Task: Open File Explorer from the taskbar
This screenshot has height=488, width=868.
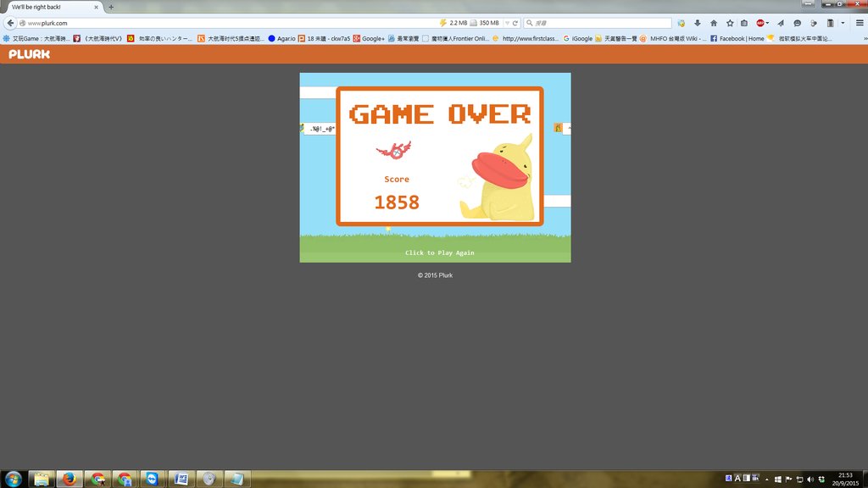Action: (x=42, y=479)
